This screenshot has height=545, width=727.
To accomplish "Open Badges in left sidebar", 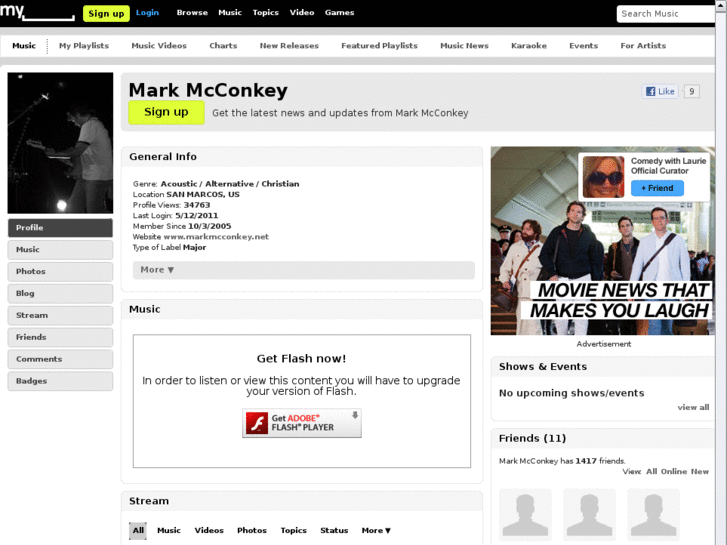I will (60, 381).
